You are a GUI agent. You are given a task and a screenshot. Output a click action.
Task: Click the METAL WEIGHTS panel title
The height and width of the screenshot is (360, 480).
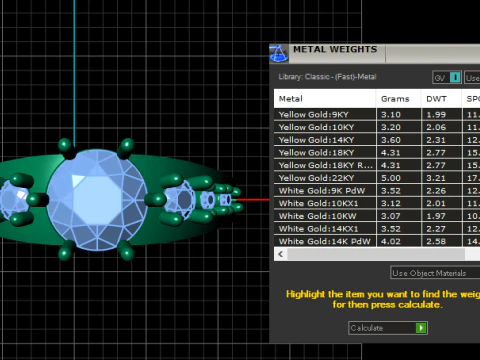(335, 49)
